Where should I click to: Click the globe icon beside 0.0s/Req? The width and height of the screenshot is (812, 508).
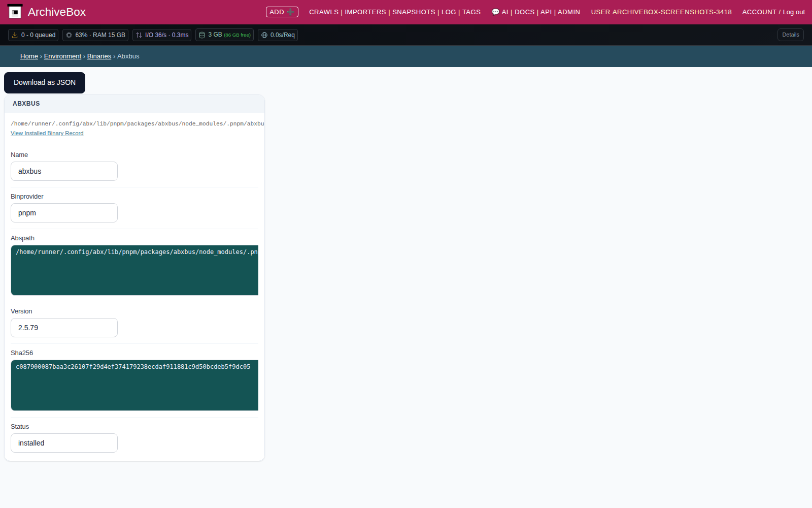coord(264,35)
